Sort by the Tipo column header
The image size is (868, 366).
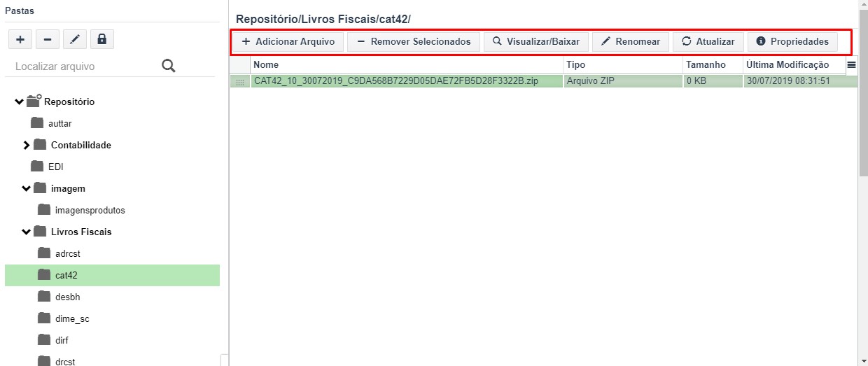coord(624,64)
